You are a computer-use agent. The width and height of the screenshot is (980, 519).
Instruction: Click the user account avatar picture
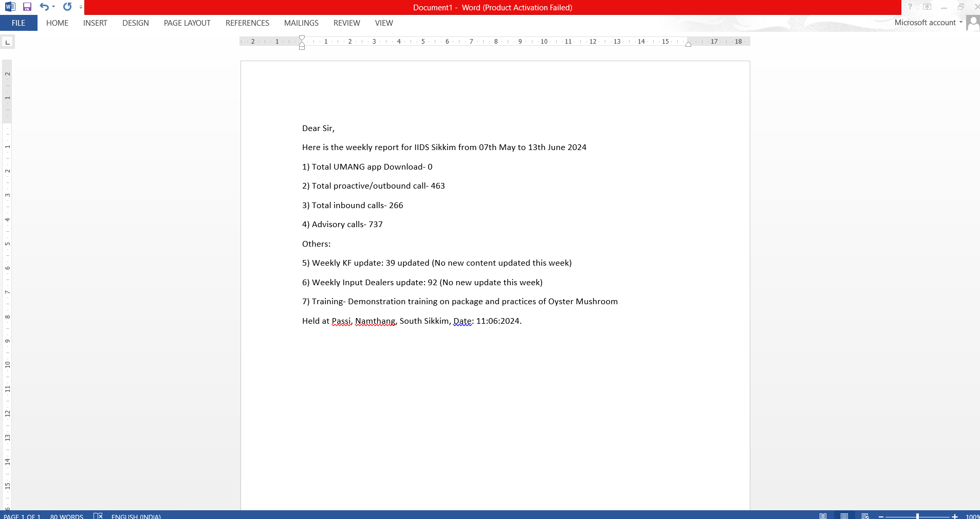coord(973,23)
